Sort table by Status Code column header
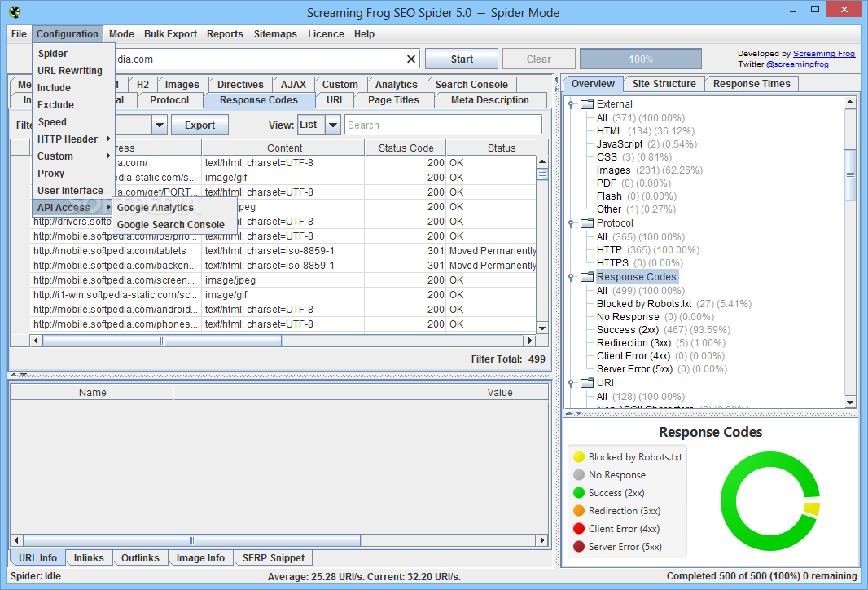 [x=406, y=148]
